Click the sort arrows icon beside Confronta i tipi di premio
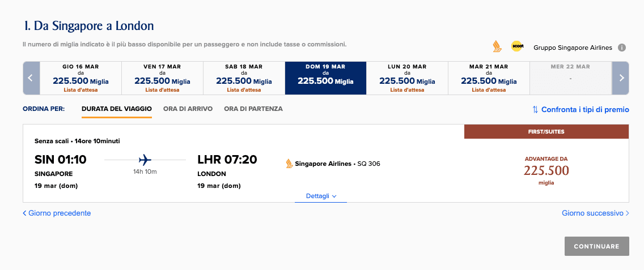 [535, 110]
